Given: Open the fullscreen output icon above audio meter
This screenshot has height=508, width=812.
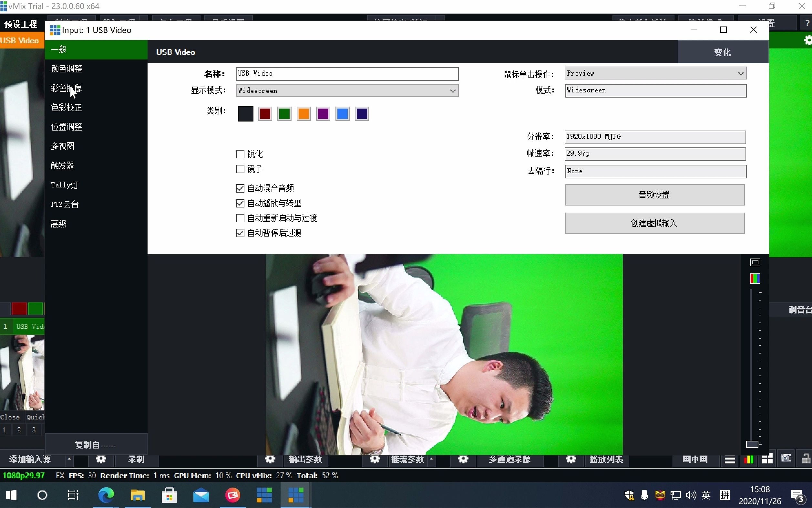Looking at the screenshot, I should [755, 262].
